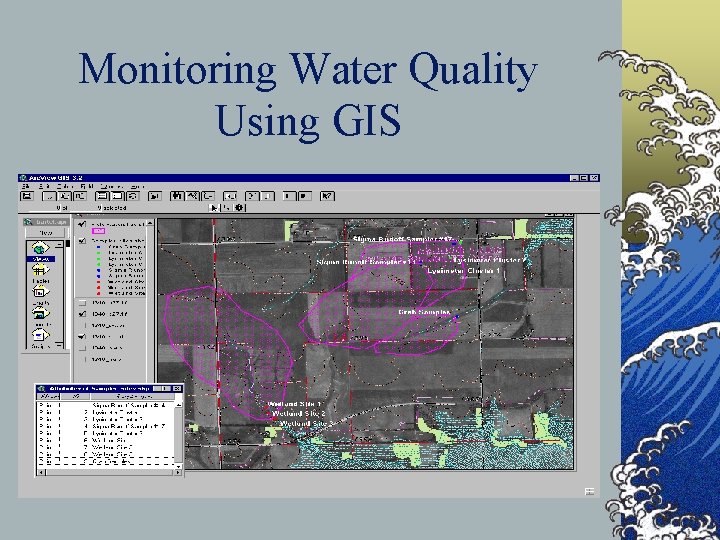720x540 pixels.
Task: Select the Wetland Site 1 table row
Action: [106, 440]
